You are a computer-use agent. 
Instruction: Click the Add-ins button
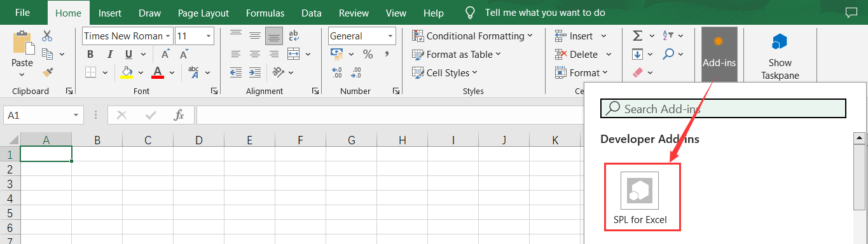click(719, 54)
